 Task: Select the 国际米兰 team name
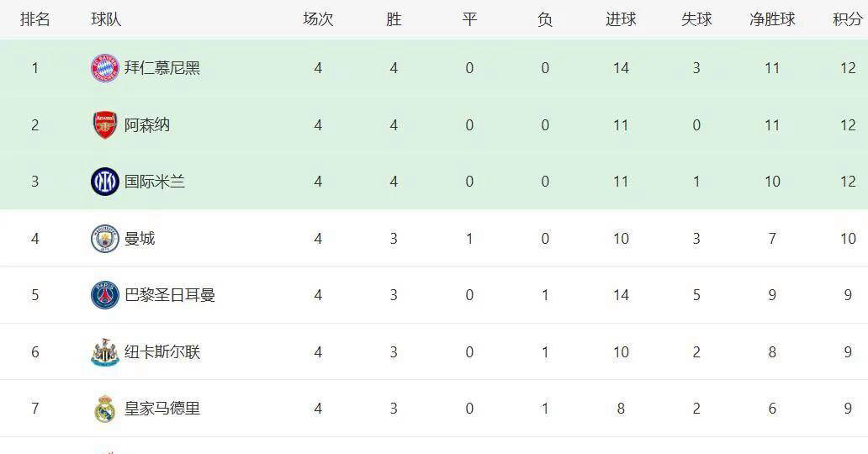(155, 182)
